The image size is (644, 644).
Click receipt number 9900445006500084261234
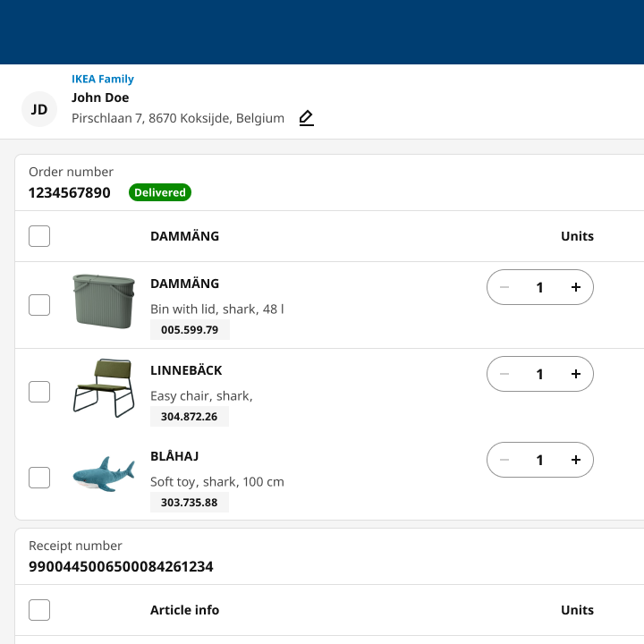coord(121,567)
